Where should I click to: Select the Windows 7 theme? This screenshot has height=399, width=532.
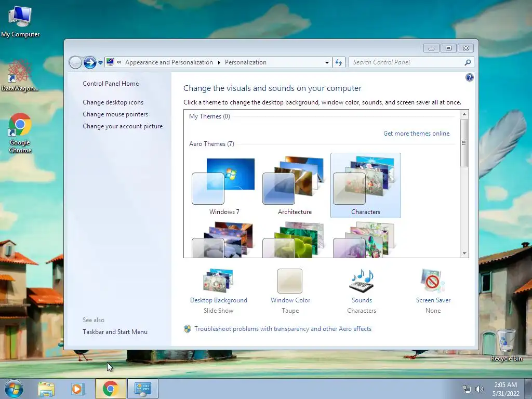(x=224, y=185)
